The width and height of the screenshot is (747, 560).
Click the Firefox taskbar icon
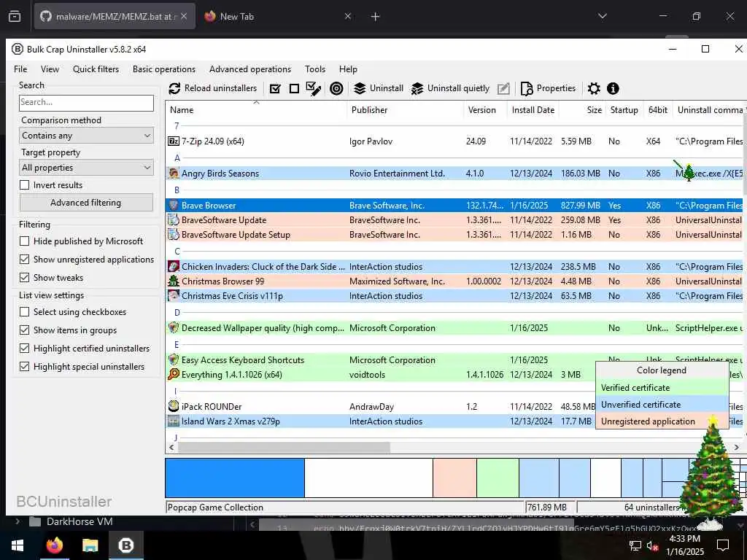click(x=54, y=545)
